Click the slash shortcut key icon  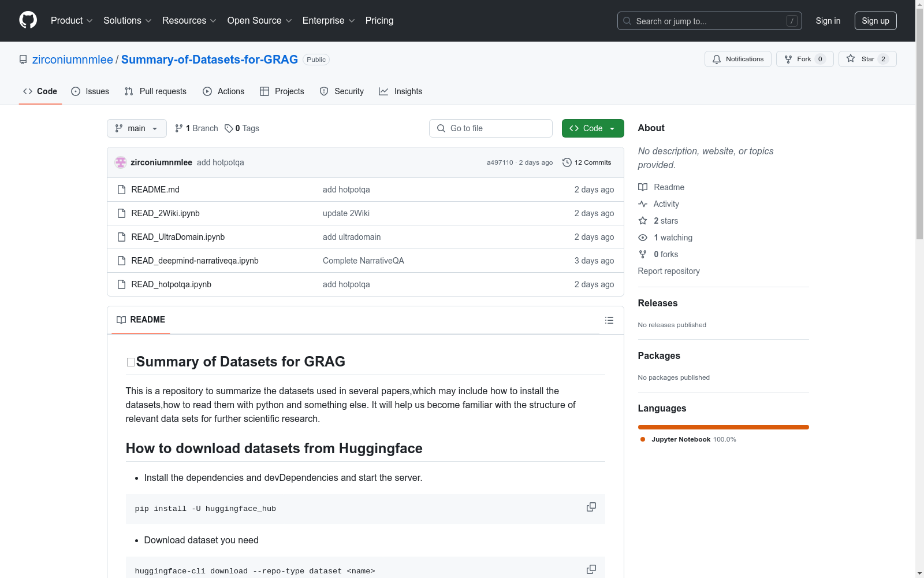(x=792, y=21)
